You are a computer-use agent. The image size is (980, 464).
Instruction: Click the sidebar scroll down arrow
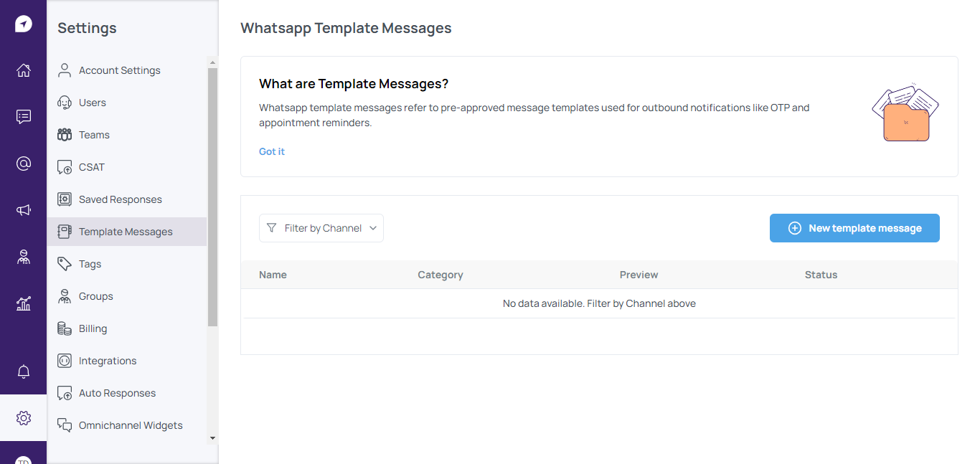coord(212,437)
